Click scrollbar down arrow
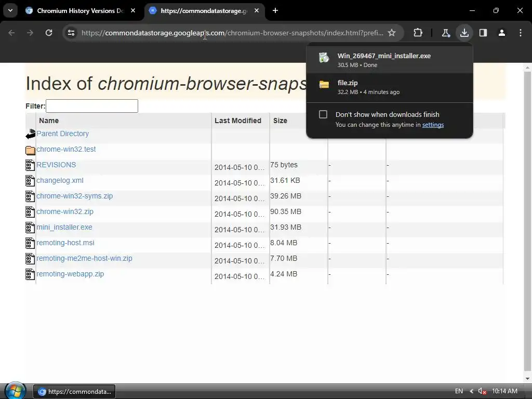Image resolution: width=532 pixels, height=399 pixels. point(527,379)
